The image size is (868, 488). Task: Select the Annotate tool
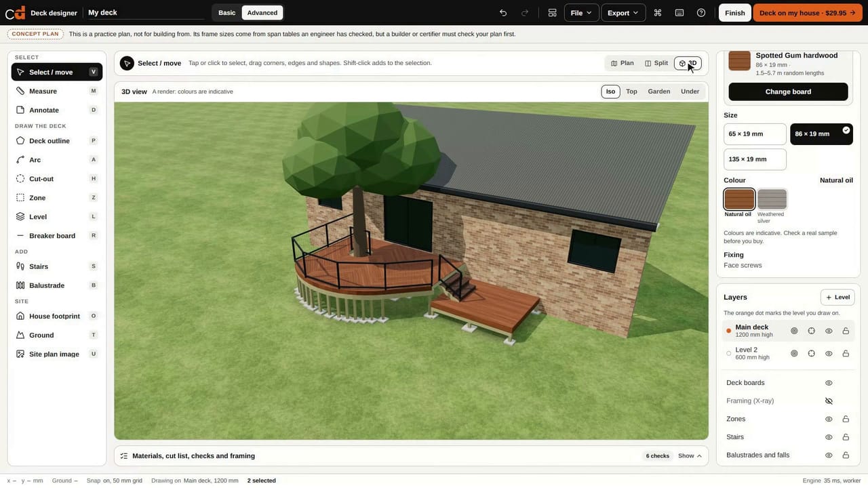click(57, 110)
